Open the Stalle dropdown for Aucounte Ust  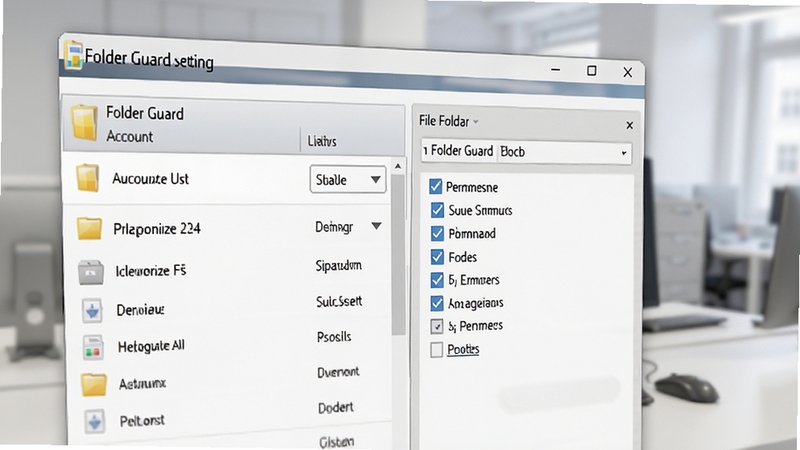point(347,179)
